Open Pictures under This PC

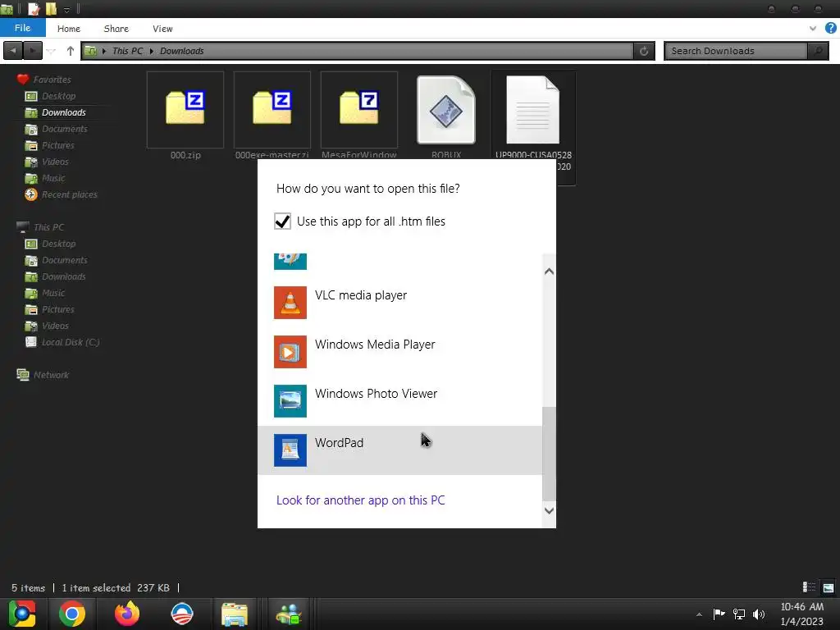[58, 309]
